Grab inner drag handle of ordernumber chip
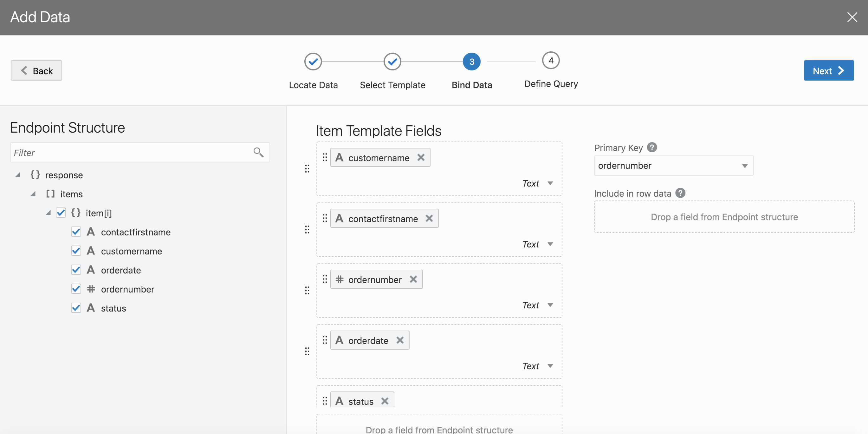 tap(325, 279)
